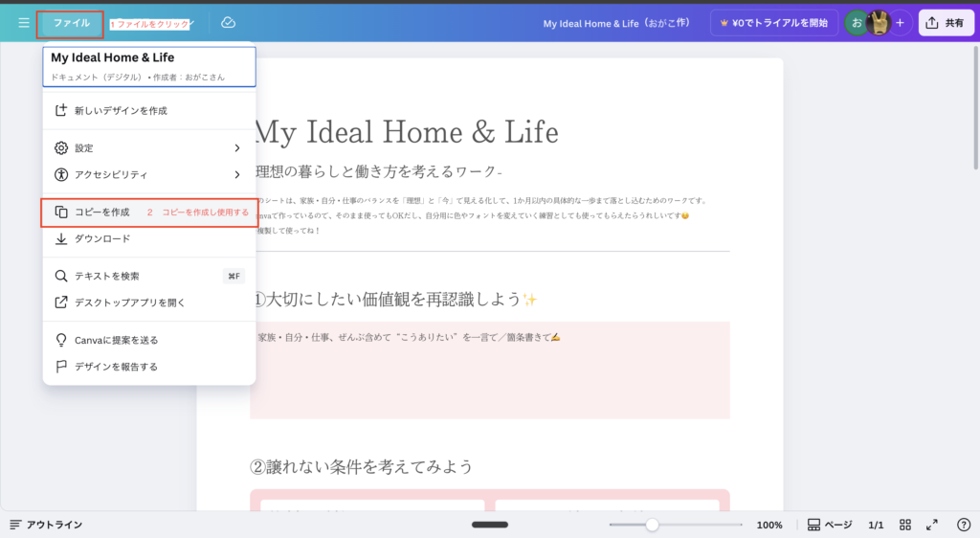
Task: Click the cloud save status icon
Action: click(x=228, y=23)
